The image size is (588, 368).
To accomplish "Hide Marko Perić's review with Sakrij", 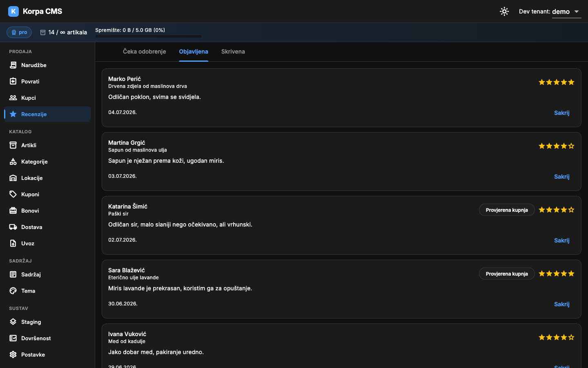I will [x=561, y=113].
